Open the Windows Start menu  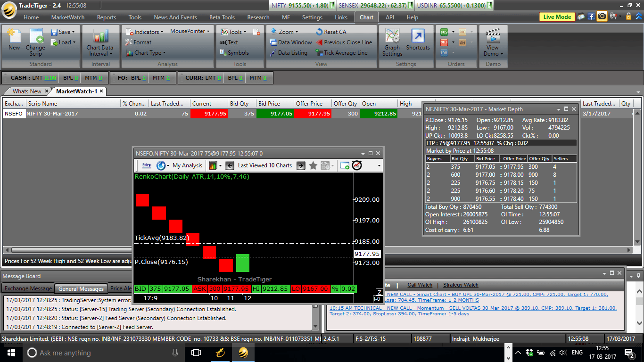(11, 353)
